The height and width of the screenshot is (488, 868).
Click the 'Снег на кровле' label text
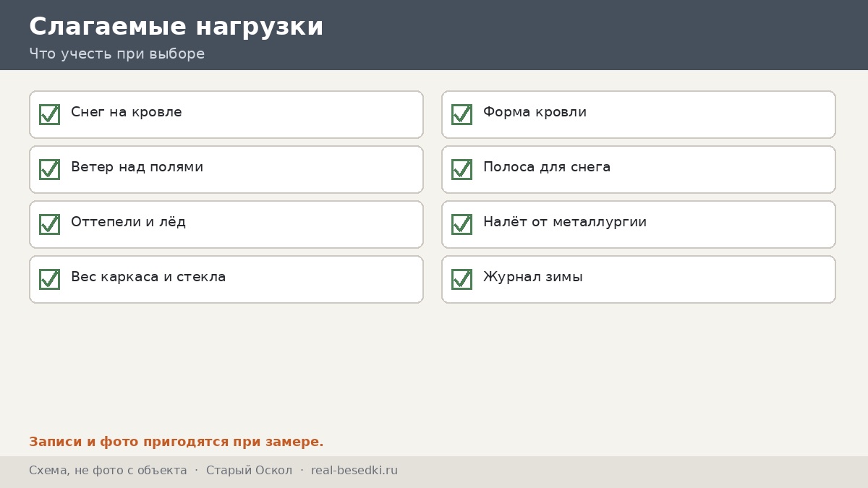[x=127, y=112]
